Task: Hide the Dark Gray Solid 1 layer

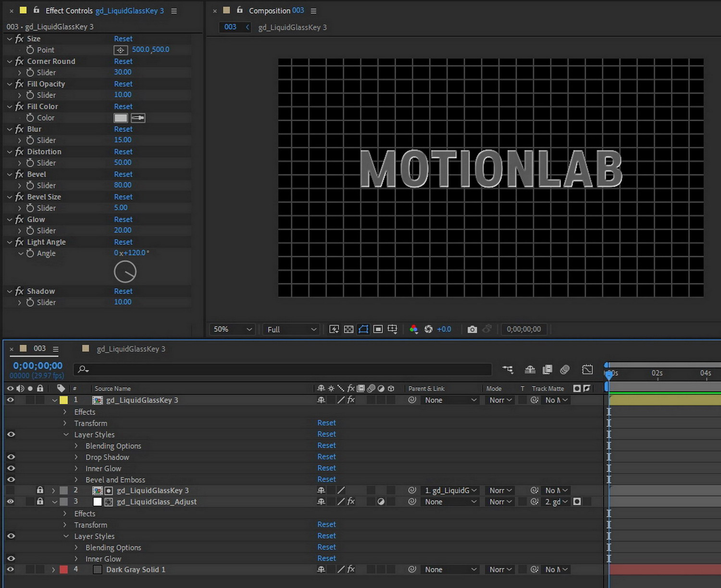Action: (11, 569)
